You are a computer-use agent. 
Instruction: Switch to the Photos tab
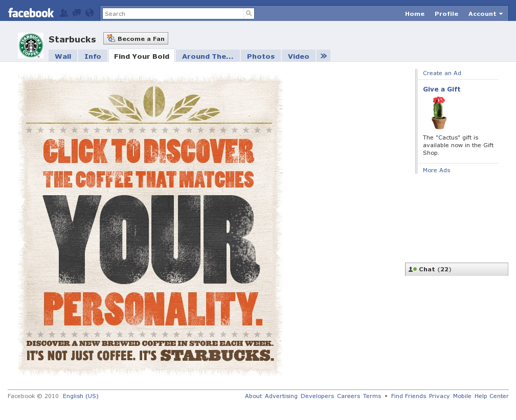click(x=261, y=56)
